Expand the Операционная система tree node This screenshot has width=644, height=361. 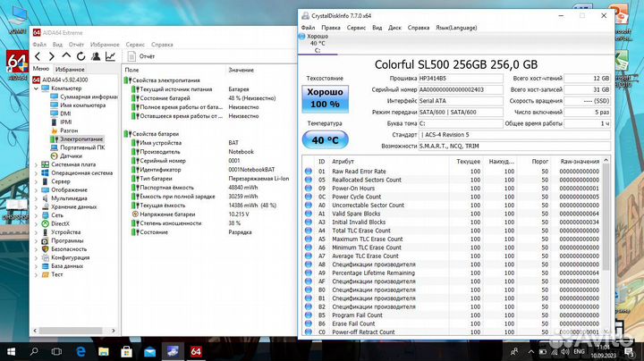click(x=36, y=173)
